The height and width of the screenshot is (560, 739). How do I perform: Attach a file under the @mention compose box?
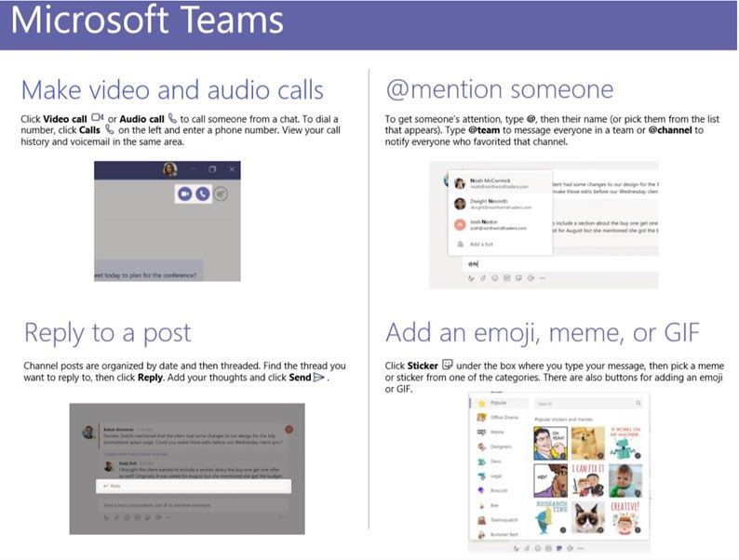coord(483,278)
